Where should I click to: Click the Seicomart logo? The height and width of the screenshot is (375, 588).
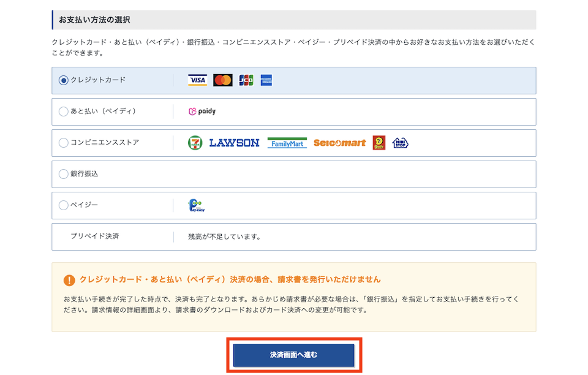(340, 143)
